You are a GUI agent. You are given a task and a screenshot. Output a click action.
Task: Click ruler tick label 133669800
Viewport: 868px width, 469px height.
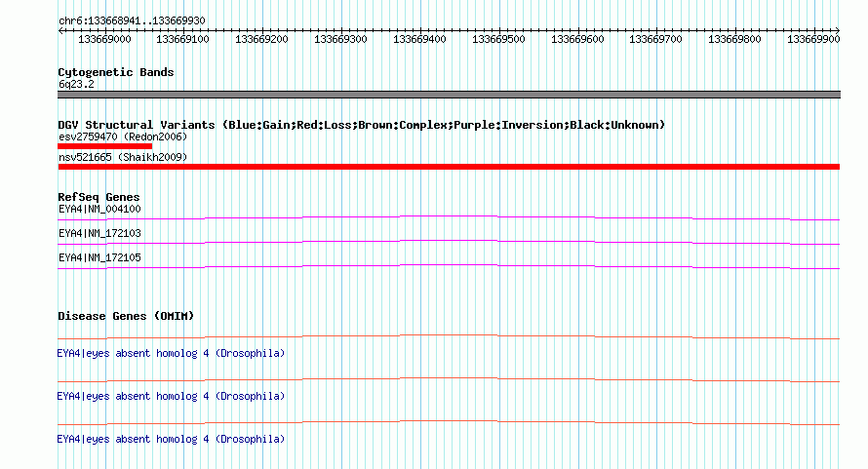click(734, 39)
